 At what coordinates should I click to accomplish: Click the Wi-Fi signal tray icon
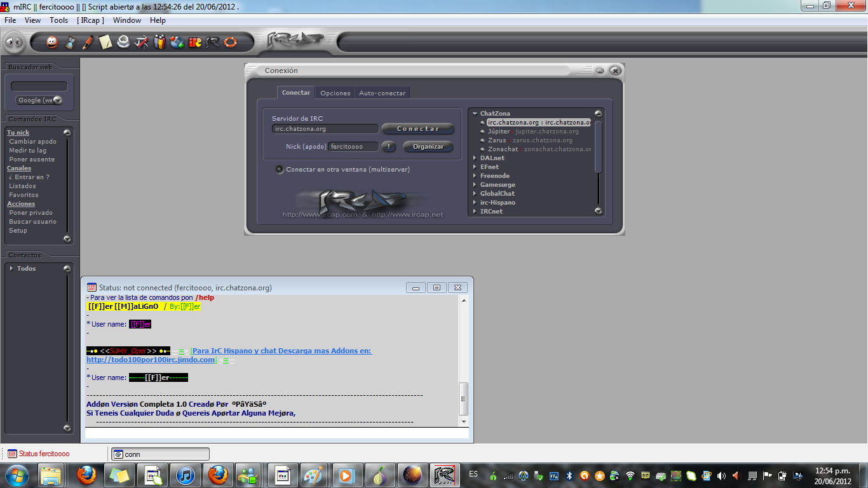(630, 475)
